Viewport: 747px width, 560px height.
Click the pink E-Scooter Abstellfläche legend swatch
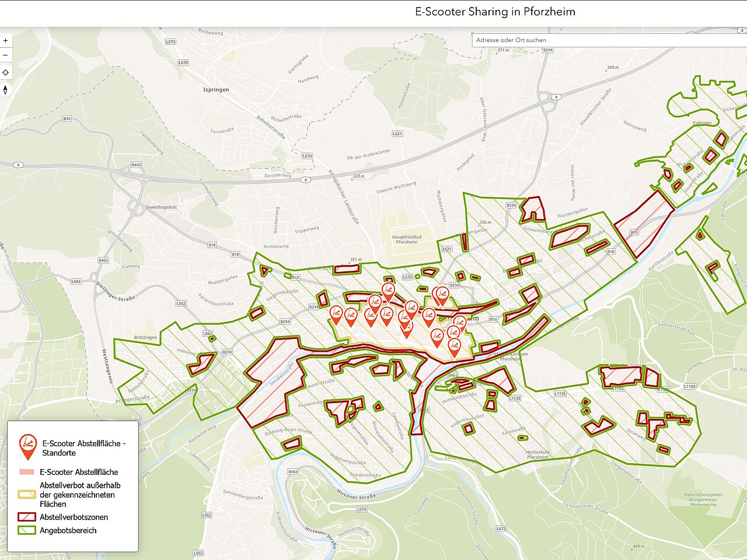pos(27,472)
